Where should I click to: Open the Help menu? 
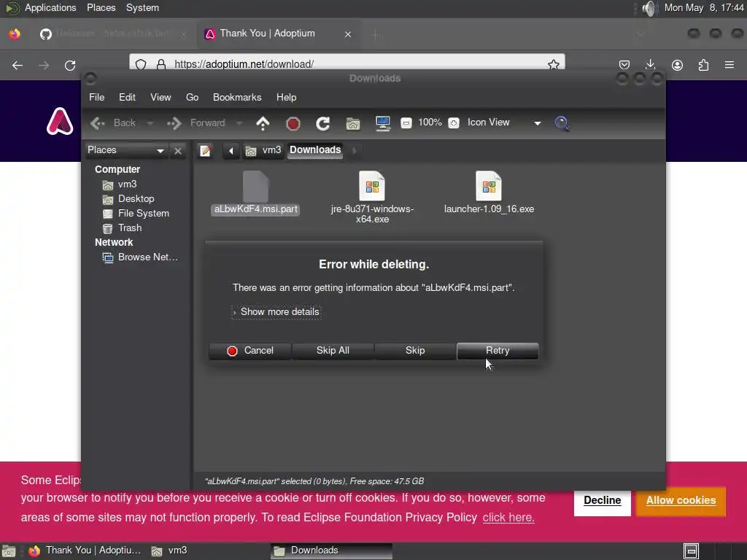(x=286, y=97)
